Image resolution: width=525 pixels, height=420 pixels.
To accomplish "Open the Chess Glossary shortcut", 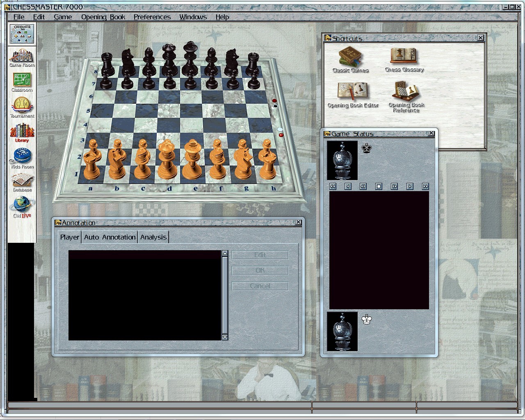I will tap(404, 60).
